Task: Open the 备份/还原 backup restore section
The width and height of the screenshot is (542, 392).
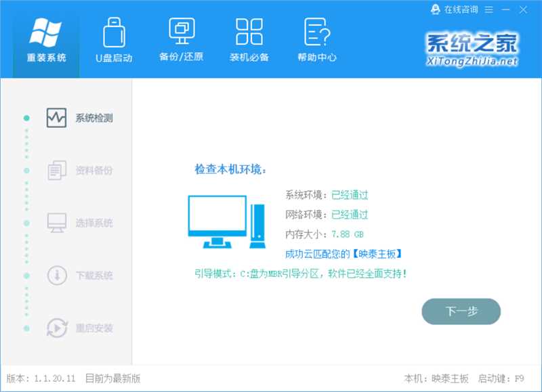Action: pos(181,39)
